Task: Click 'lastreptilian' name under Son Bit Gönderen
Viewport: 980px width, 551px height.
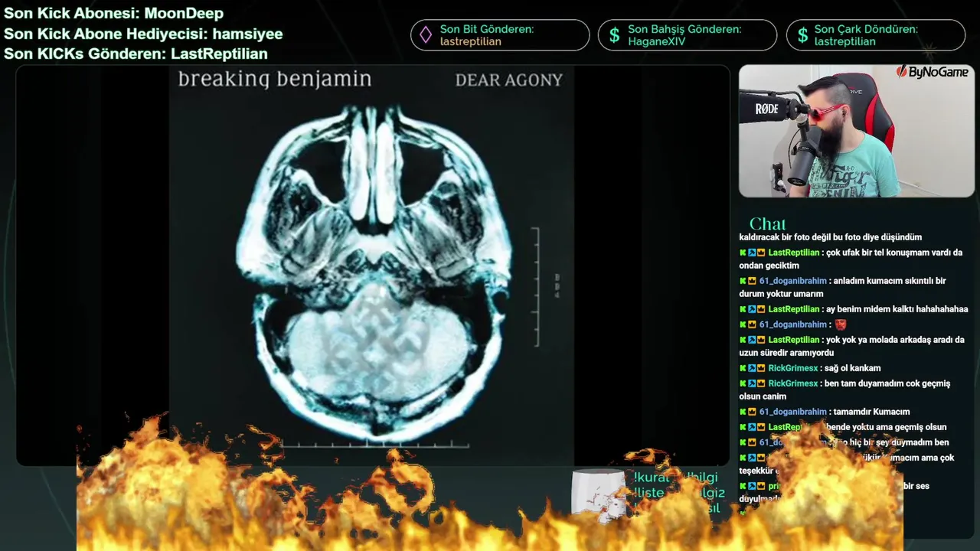Action: (471, 41)
